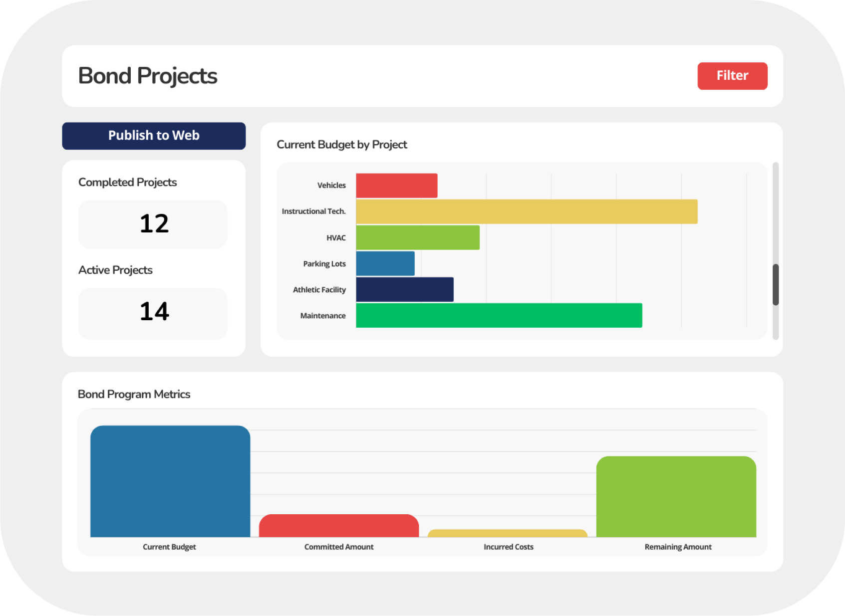Screen dimensions: 845x616
Task: Click the chart's vertical scrollbar thumb
Action: coord(775,284)
